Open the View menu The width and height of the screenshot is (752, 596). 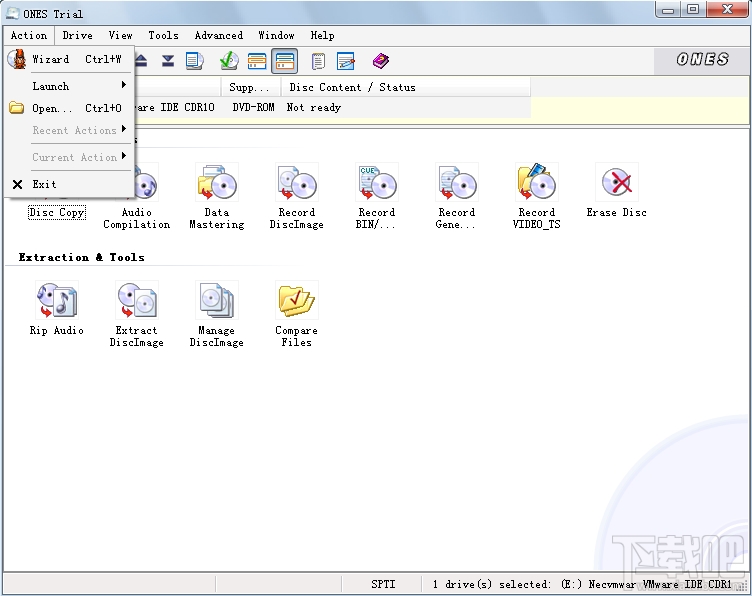(x=120, y=35)
